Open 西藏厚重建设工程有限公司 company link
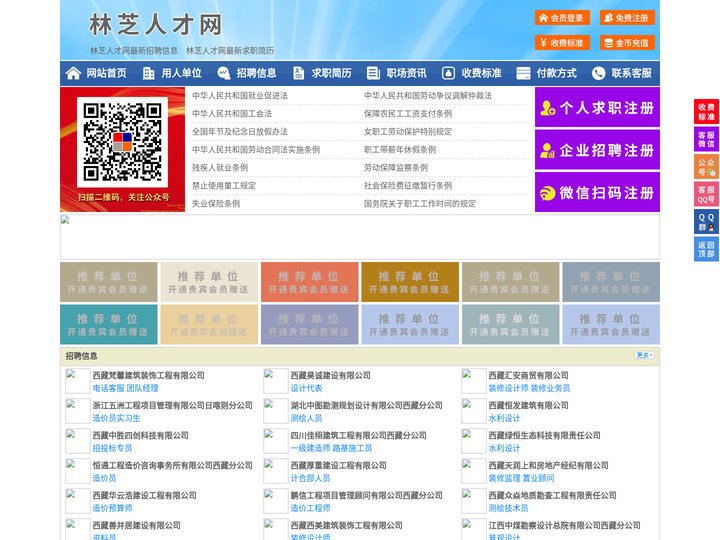Image resolution: width=720 pixels, height=540 pixels. click(338, 465)
